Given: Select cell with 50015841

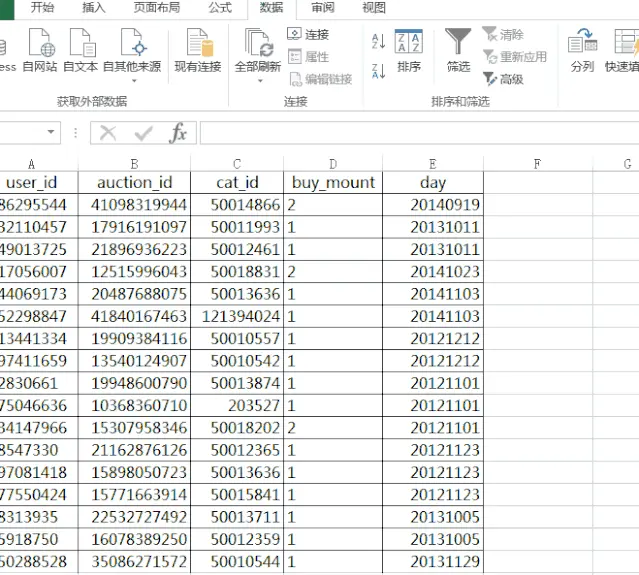Looking at the screenshot, I should click(237, 495).
